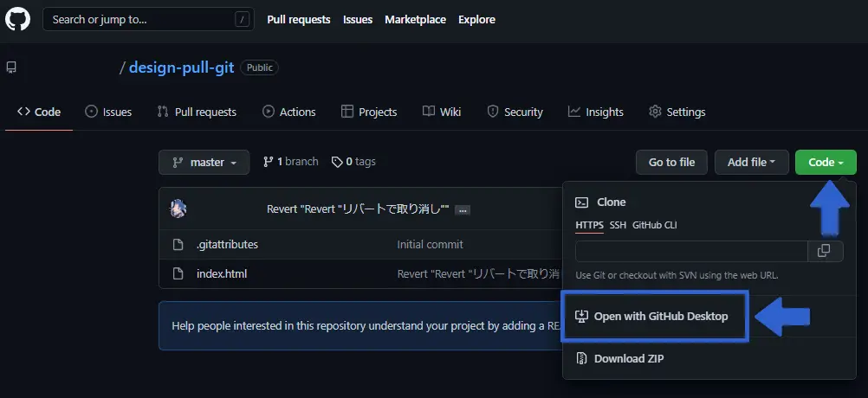Image resolution: width=868 pixels, height=398 pixels.
Task: Open the Security tab
Action: tap(515, 112)
